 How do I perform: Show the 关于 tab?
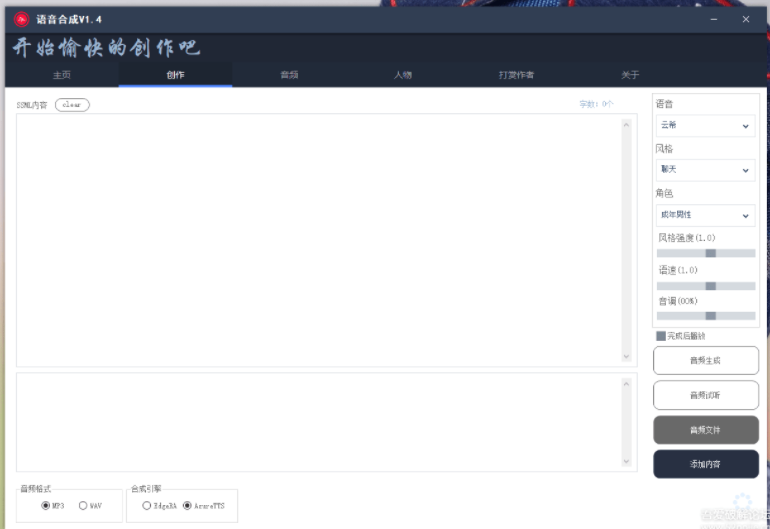630,75
